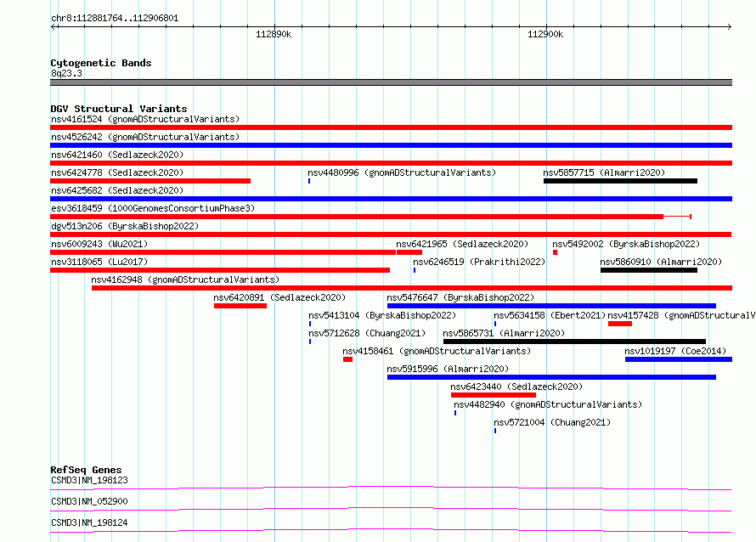Image resolution: width=756 pixels, height=542 pixels.
Task: Click the ruler's right arrow end
Action: pos(729,26)
